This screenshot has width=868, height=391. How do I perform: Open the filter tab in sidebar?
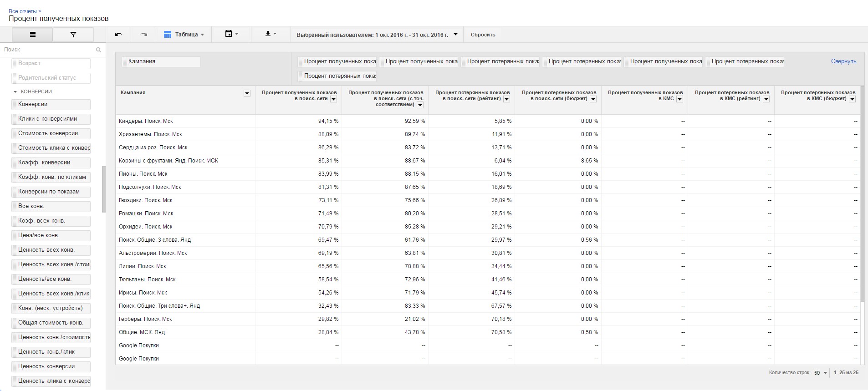73,35
